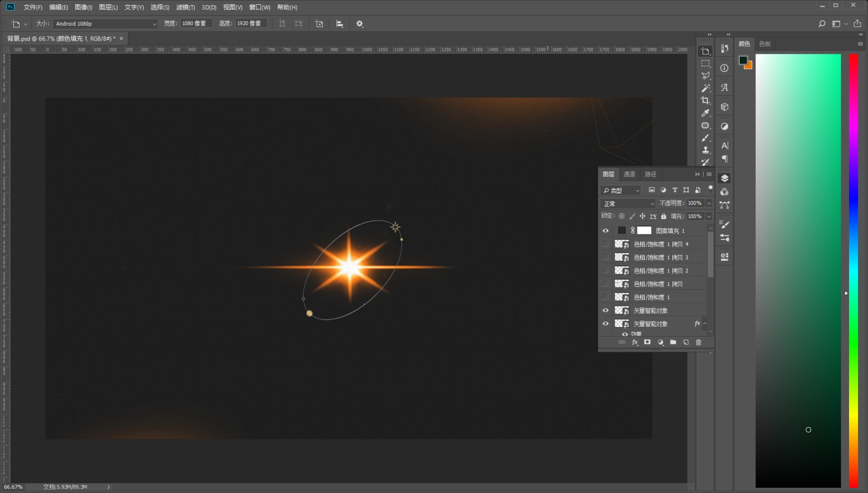The width and height of the screenshot is (868, 493).
Task: Select the Crop tool
Action: tap(705, 101)
